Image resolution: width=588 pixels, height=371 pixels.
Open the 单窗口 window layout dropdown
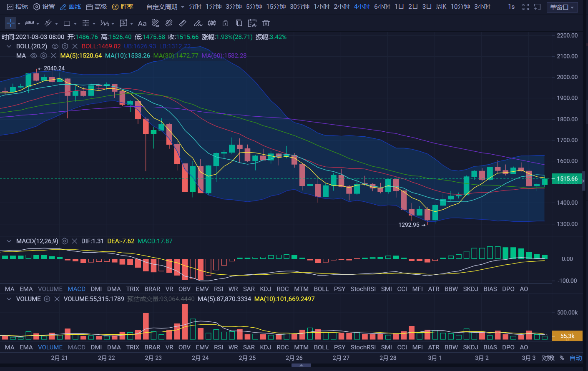coord(562,7)
